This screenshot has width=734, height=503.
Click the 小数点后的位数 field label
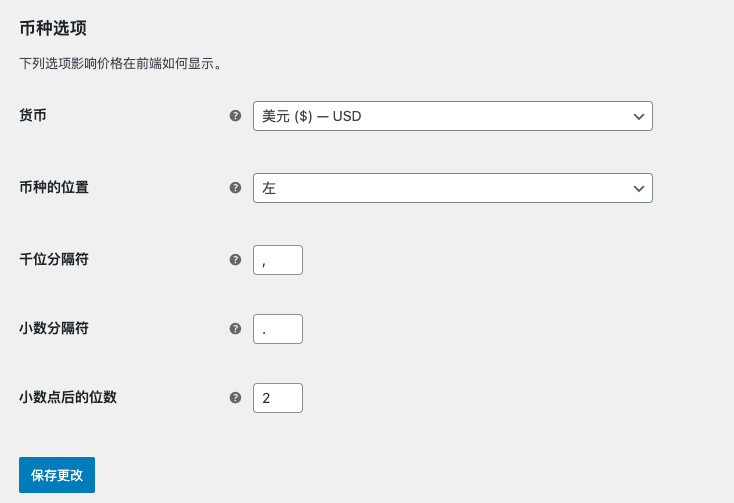pyautogui.click(x=68, y=397)
